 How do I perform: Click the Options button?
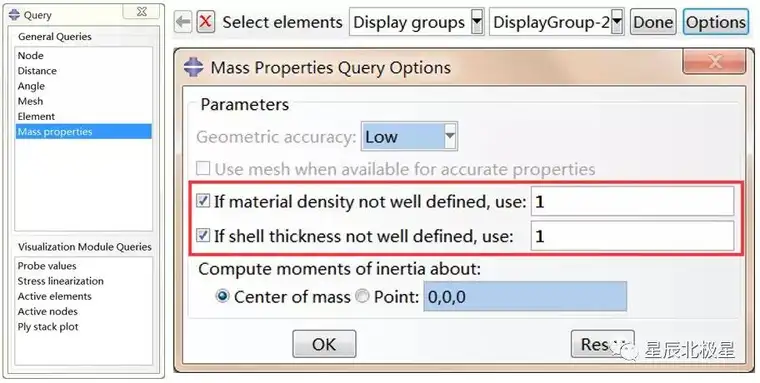(x=715, y=22)
